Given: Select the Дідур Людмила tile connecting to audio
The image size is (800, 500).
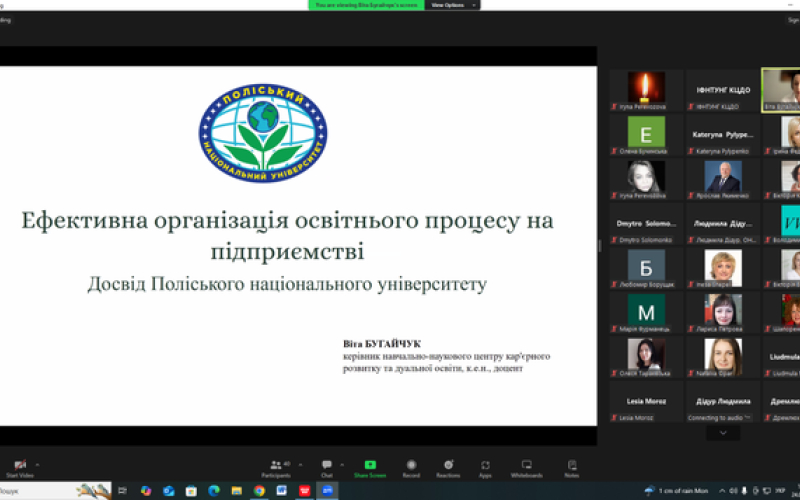Looking at the screenshot, I should click(x=723, y=401).
